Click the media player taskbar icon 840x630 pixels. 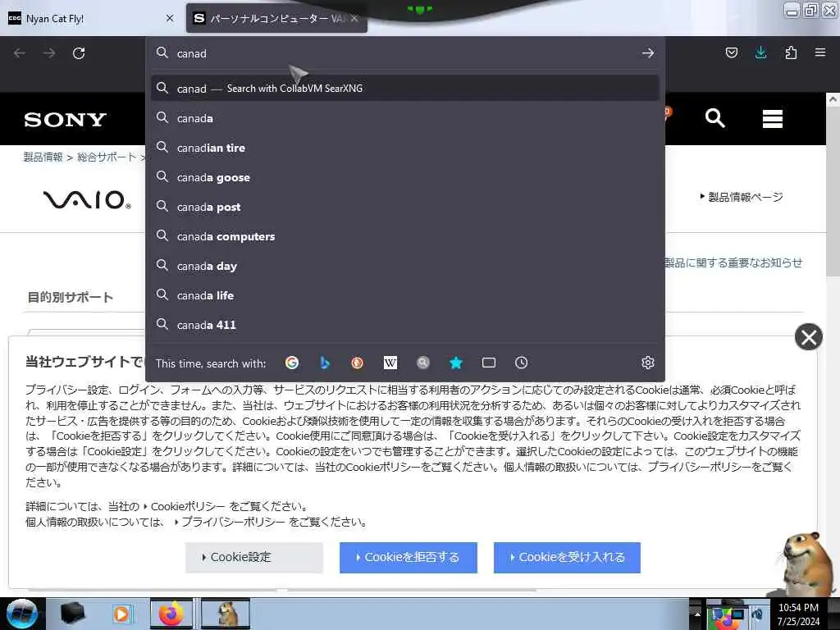pos(121,614)
